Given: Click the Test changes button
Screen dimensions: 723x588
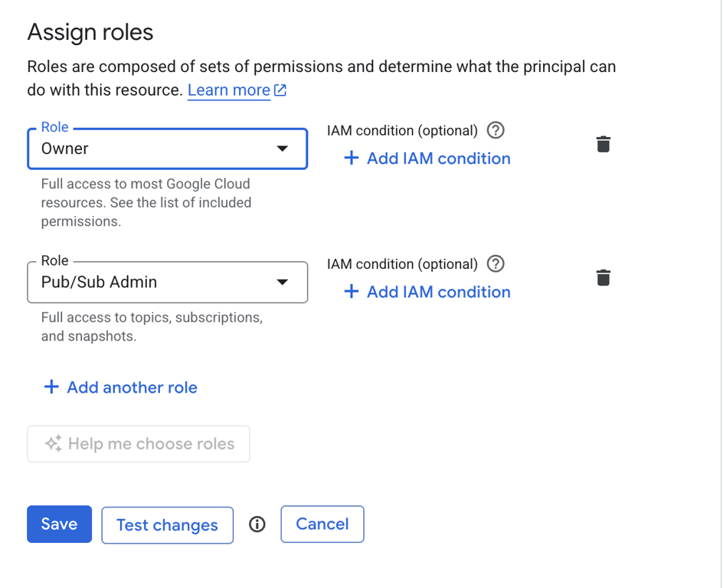Looking at the screenshot, I should (167, 525).
